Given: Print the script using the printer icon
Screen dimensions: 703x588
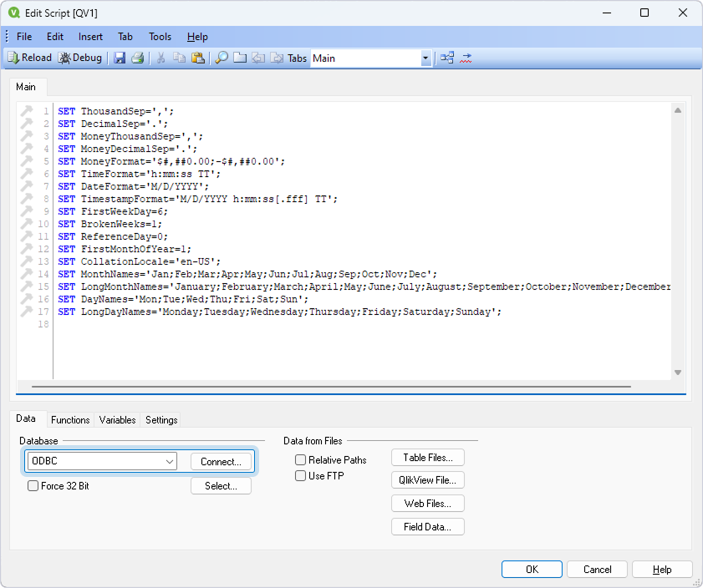Looking at the screenshot, I should [137, 58].
